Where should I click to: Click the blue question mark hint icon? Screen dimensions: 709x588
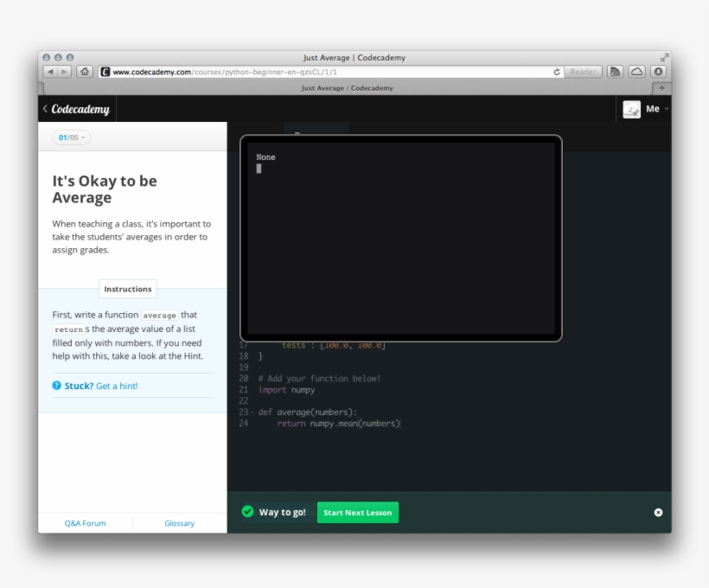pos(56,386)
